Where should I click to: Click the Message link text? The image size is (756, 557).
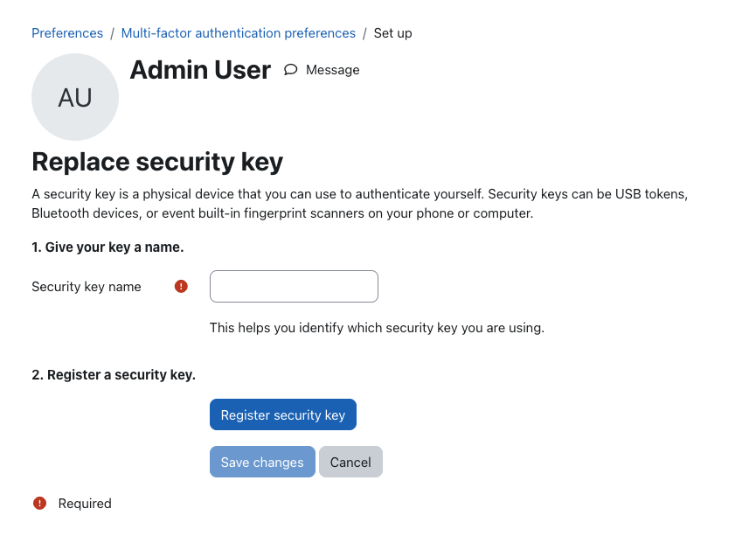point(333,70)
